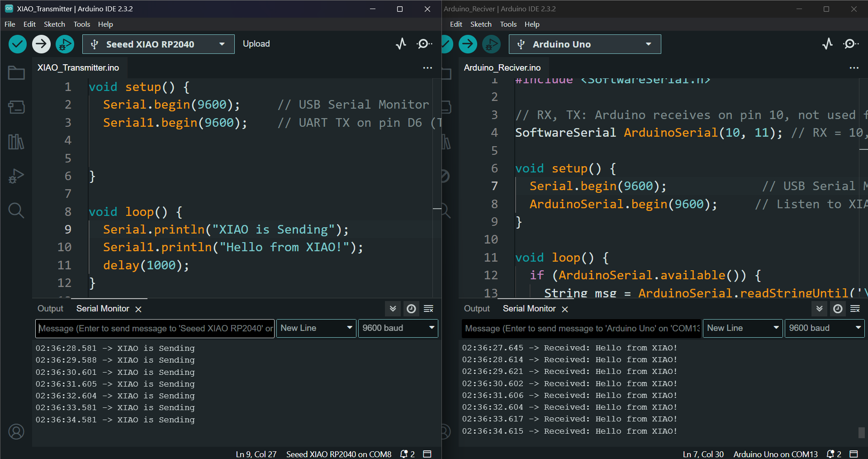The width and height of the screenshot is (868, 459).
Task: Open Tools menu in XIAO_Transmitter window
Action: 82,24
